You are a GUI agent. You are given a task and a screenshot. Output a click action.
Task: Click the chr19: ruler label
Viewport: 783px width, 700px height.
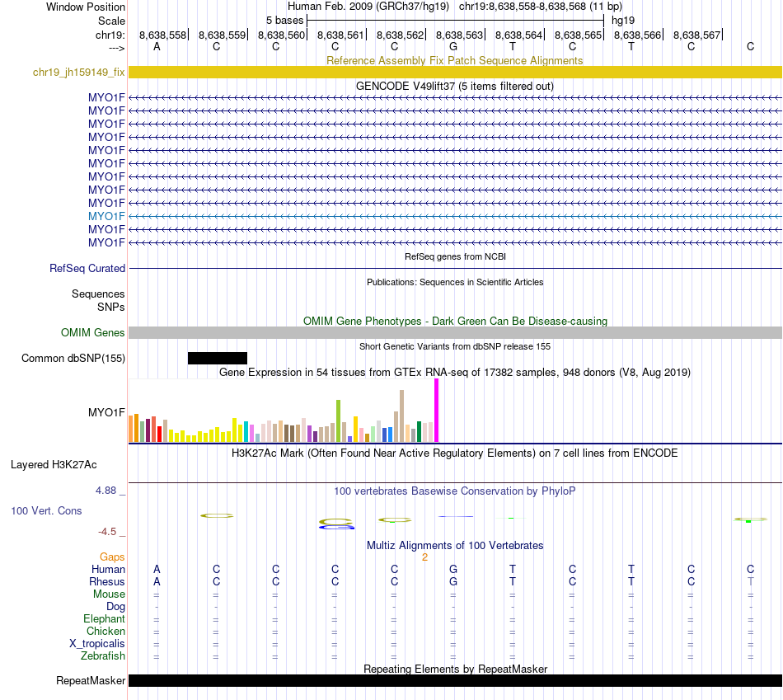coord(110,35)
